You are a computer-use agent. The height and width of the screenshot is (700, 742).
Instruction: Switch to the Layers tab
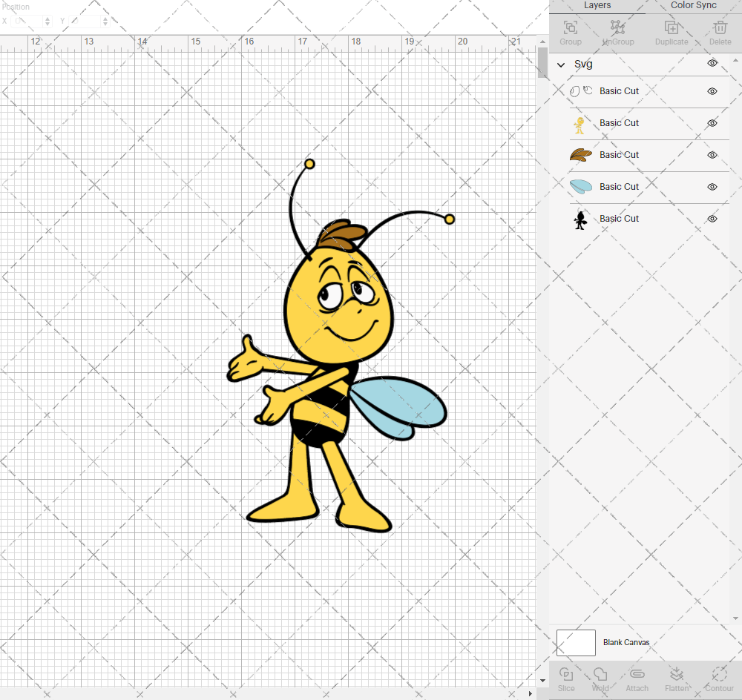click(597, 5)
